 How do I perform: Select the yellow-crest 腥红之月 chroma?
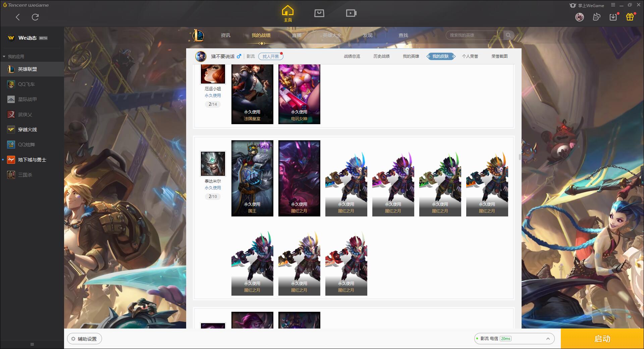(x=299, y=263)
